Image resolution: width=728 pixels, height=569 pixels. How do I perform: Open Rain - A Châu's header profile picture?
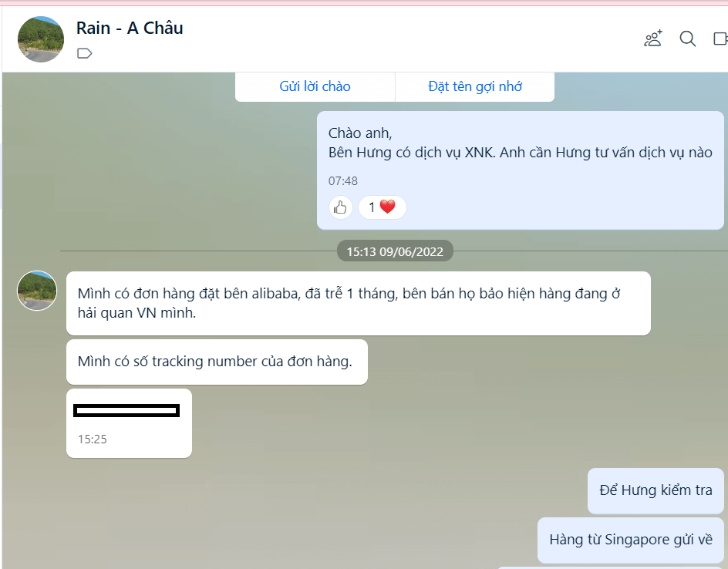(41, 39)
